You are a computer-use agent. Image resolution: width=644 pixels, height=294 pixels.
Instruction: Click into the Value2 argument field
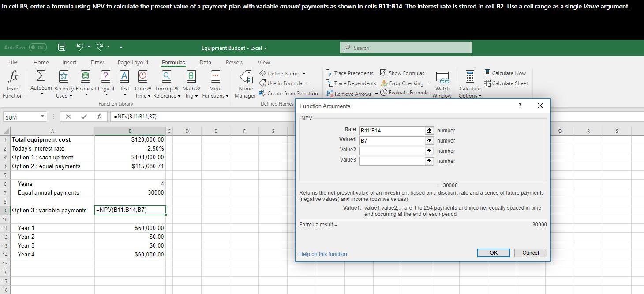[392, 151]
